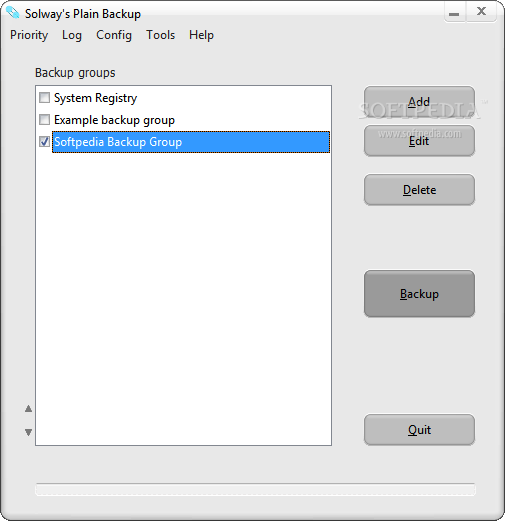Viewport: 505px width, 521px height.
Task: Uncheck the Softpedia Backup Group checkbox
Action: (x=44, y=141)
